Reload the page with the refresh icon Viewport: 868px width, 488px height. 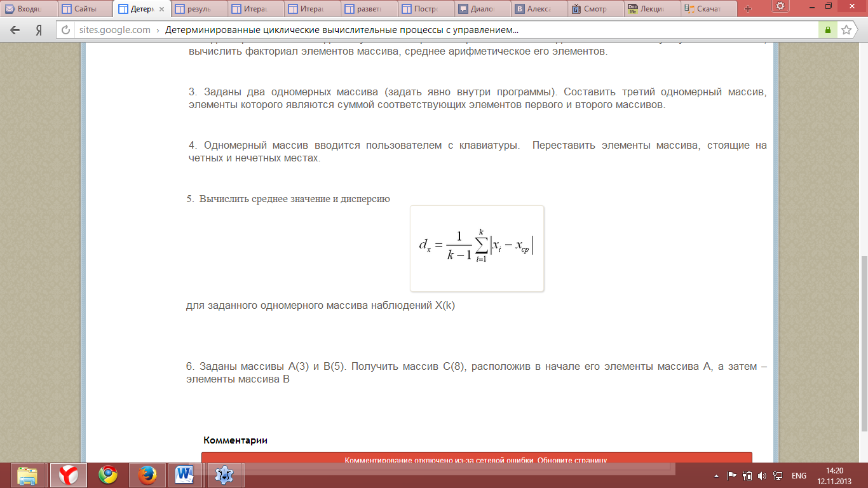pyautogui.click(x=65, y=30)
